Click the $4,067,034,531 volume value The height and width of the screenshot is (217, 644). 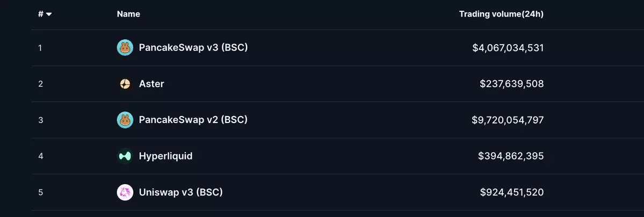[x=508, y=48]
